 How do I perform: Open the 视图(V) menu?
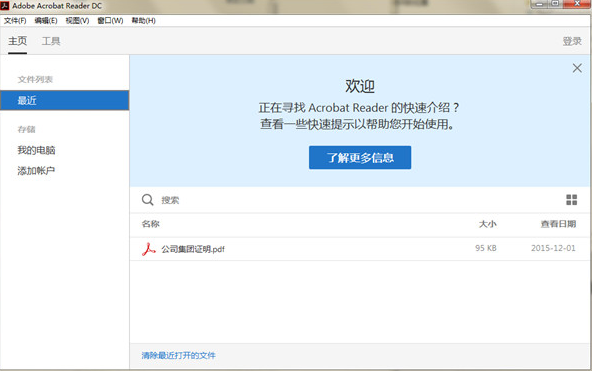click(x=77, y=20)
